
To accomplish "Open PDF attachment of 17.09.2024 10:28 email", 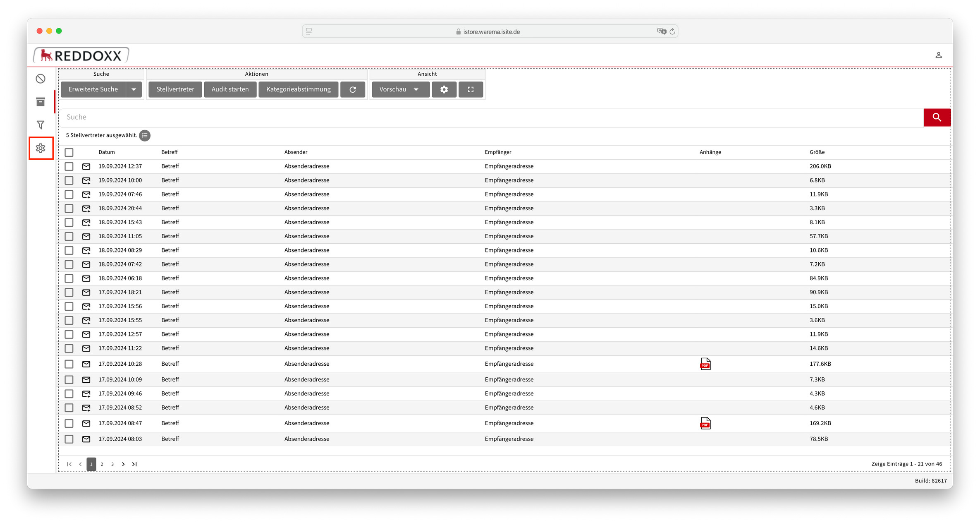I will 705,364.
